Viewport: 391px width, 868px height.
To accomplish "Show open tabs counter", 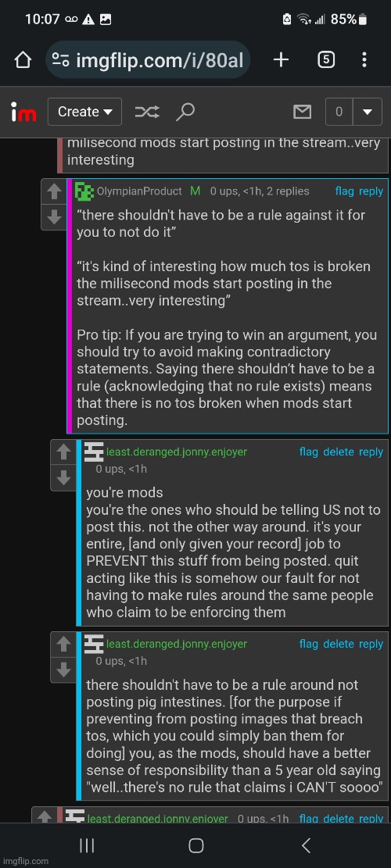I will point(326,60).
